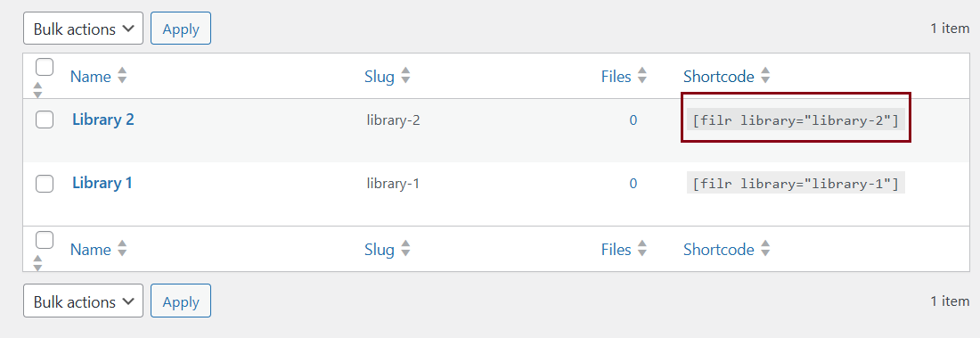Open the top Bulk actions dropdown
The image size is (980, 338).
point(83,29)
